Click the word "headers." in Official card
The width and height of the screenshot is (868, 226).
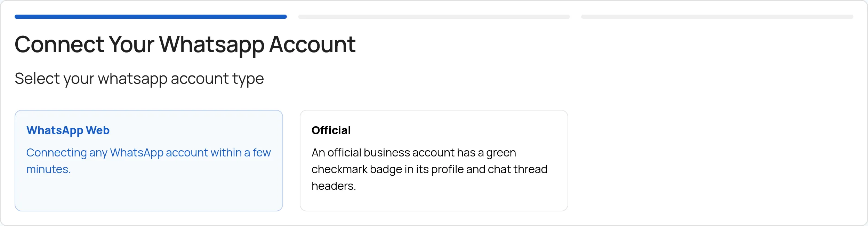334,186
